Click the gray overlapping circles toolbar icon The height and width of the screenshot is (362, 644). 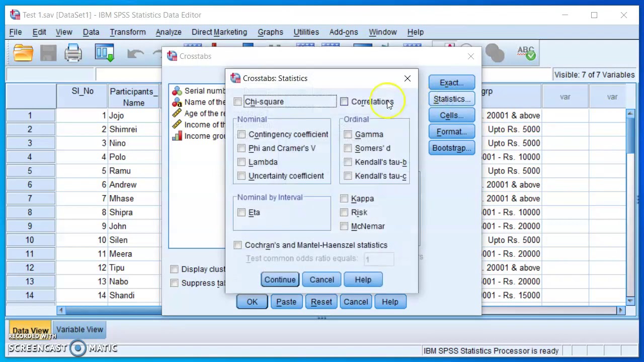pos(495,53)
